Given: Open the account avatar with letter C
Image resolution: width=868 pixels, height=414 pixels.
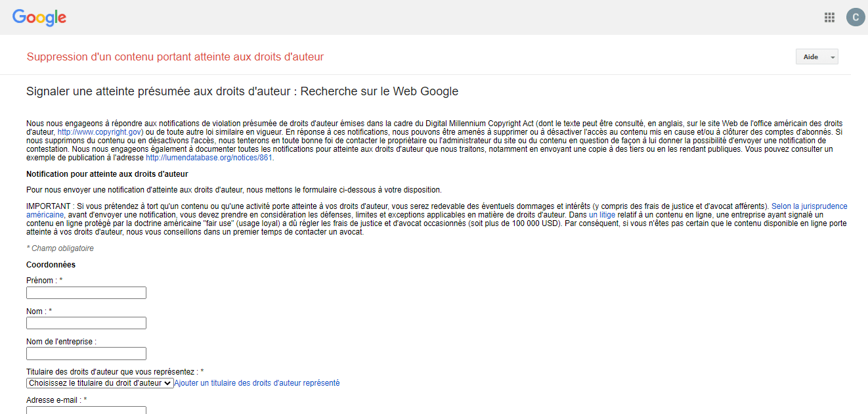Looking at the screenshot, I should pos(856,18).
